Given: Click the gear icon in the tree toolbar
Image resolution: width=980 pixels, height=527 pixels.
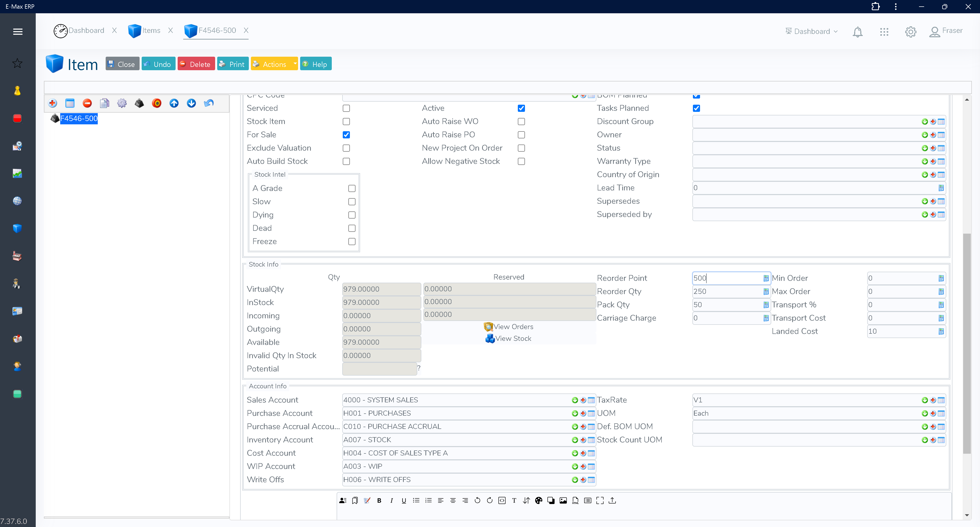Looking at the screenshot, I should coord(122,103).
